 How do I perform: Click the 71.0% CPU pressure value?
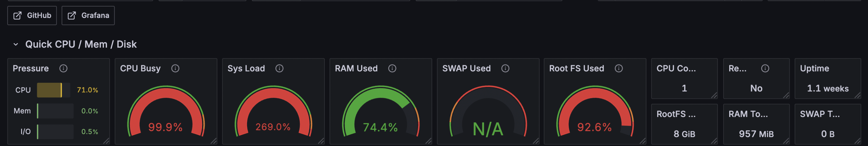(x=87, y=90)
